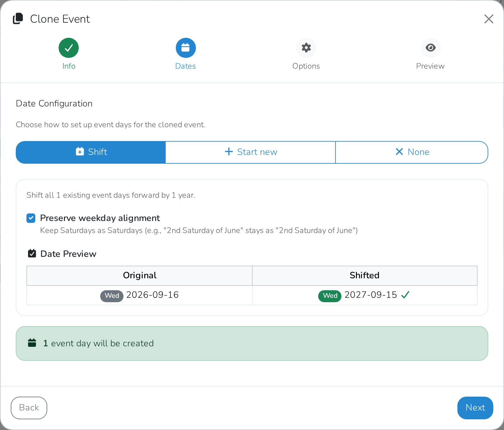The width and height of the screenshot is (504, 430).
Task: Close the Clone Event dialog
Action: pyautogui.click(x=489, y=19)
